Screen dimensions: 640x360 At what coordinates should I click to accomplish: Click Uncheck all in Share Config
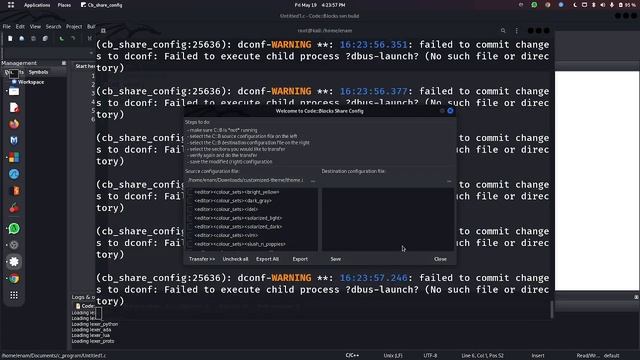235,259
